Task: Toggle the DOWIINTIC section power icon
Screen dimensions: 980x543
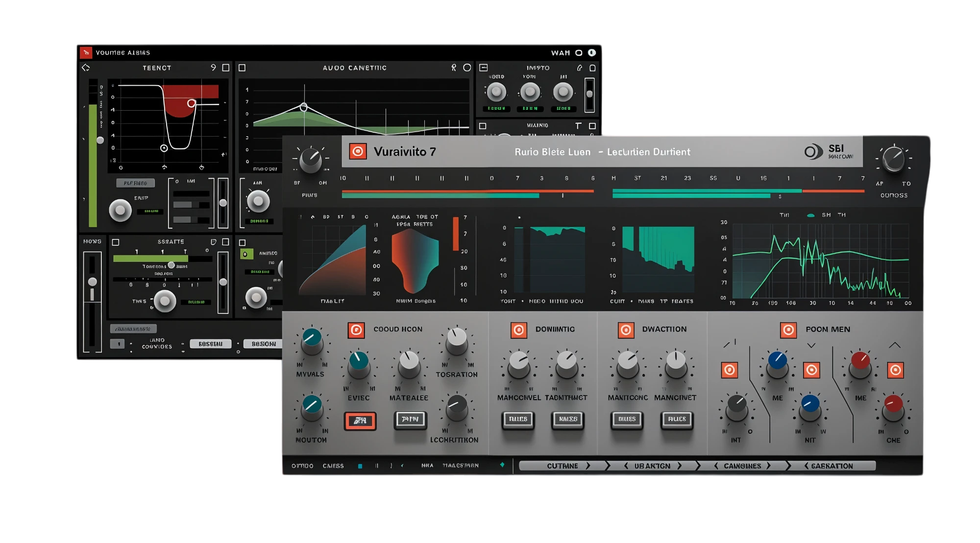Action: click(x=518, y=330)
